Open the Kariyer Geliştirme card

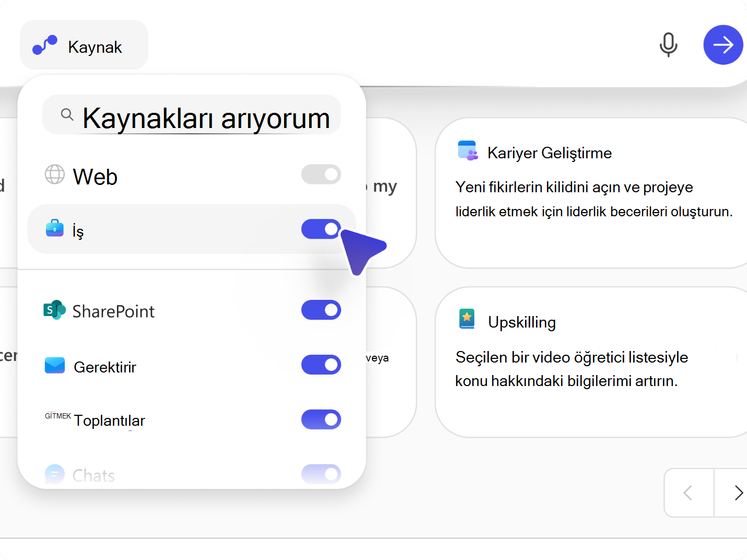click(x=591, y=193)
